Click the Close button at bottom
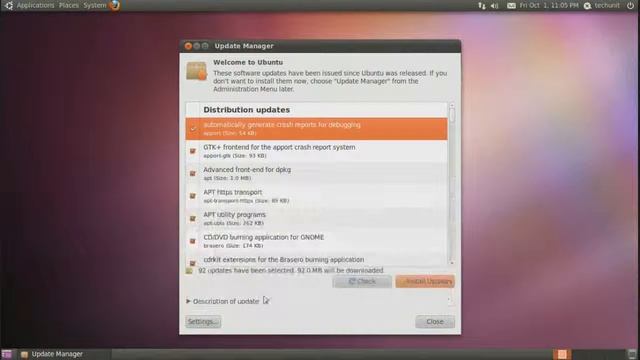 (x=435, y=322)
